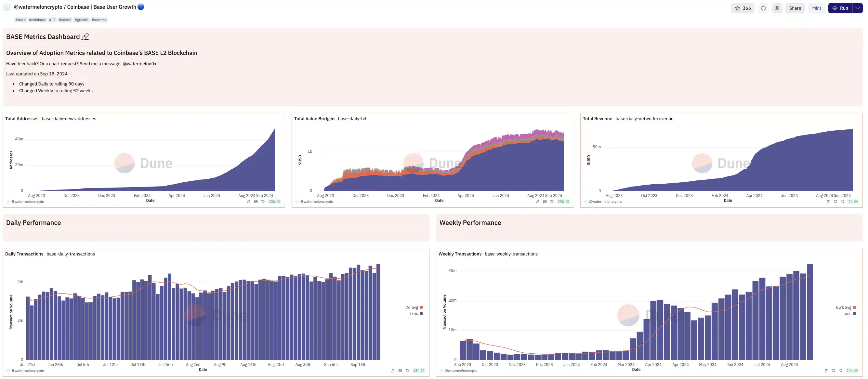
Task: Click the 23h freshness badge on Total Addresses
Action: click(x=274, y=202)
